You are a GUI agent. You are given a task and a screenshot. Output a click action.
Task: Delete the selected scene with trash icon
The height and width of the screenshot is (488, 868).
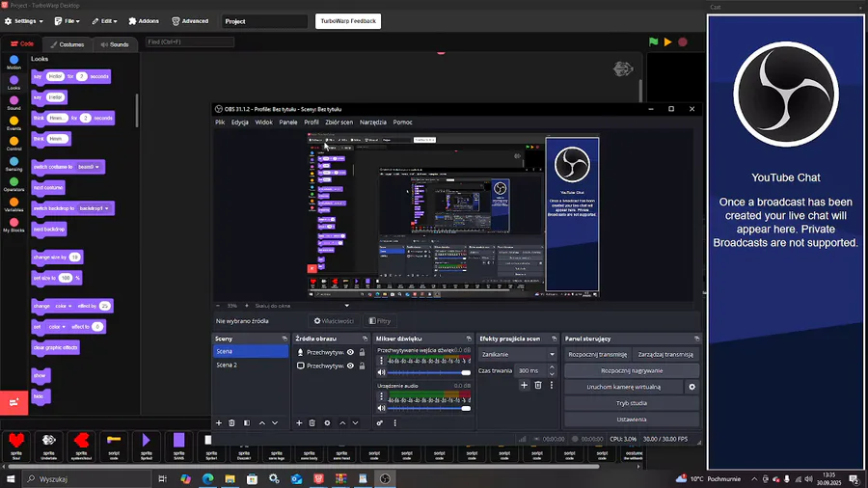(231, 422)
